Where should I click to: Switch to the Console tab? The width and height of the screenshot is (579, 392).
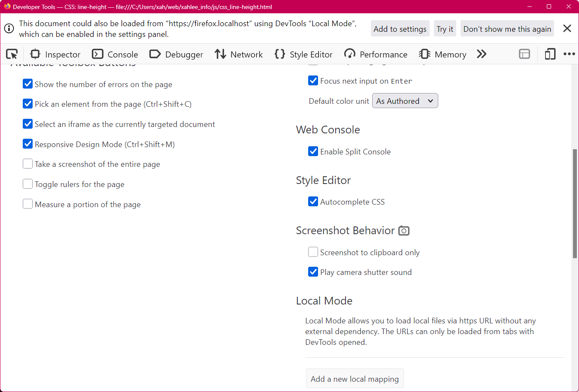click(115, 54)
